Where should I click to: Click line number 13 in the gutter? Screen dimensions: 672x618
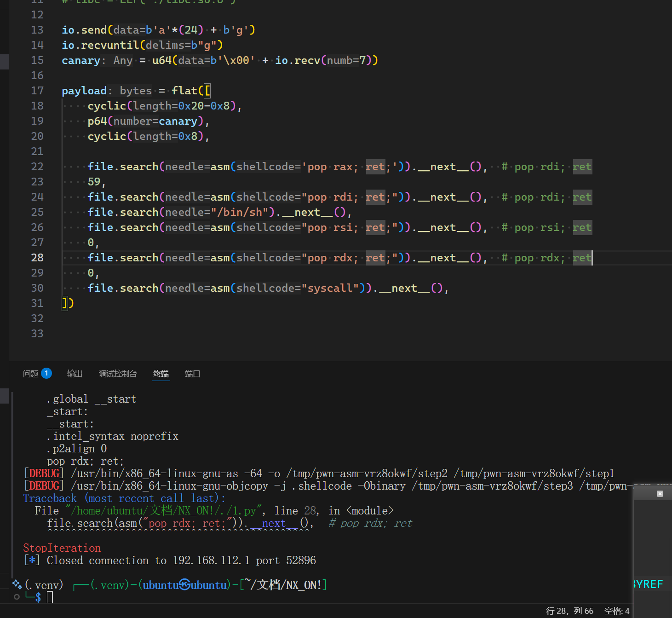pos(37,30)
